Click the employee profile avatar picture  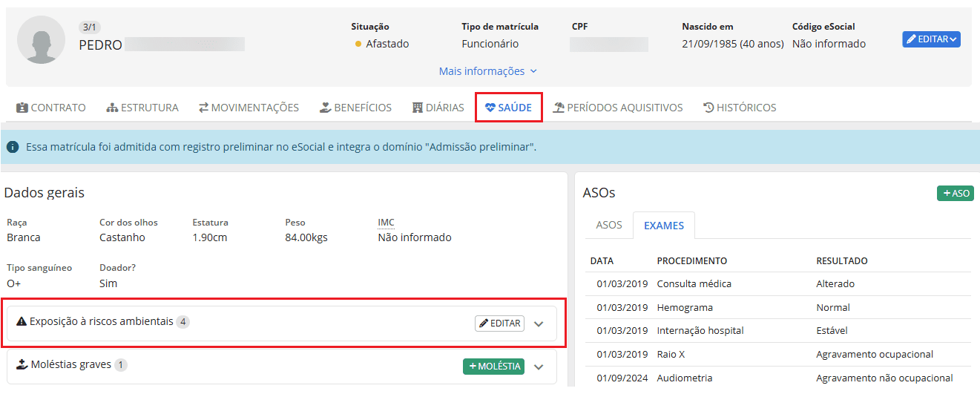pyautogui.click(x=41, y=39)
